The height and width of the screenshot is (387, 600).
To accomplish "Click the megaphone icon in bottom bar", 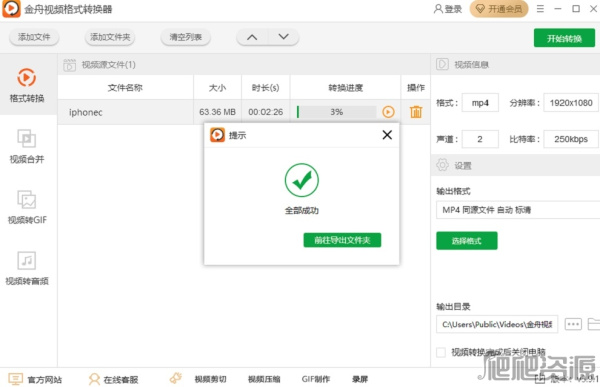I will coord(176,378).
